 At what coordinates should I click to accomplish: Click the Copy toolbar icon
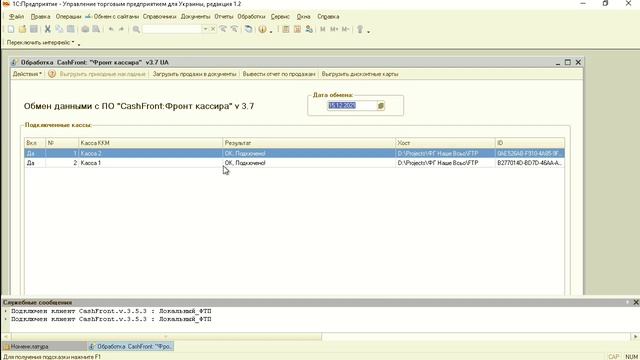pos(59,29)
